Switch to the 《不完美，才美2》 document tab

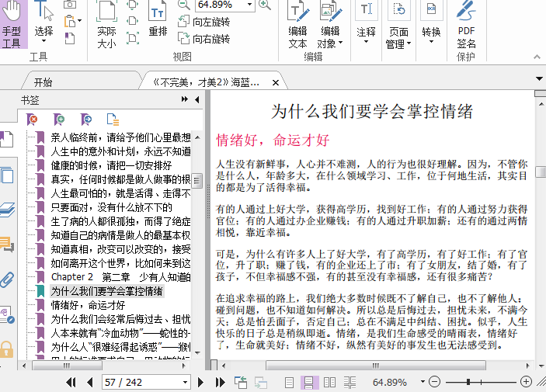click(x=206, y=82)
